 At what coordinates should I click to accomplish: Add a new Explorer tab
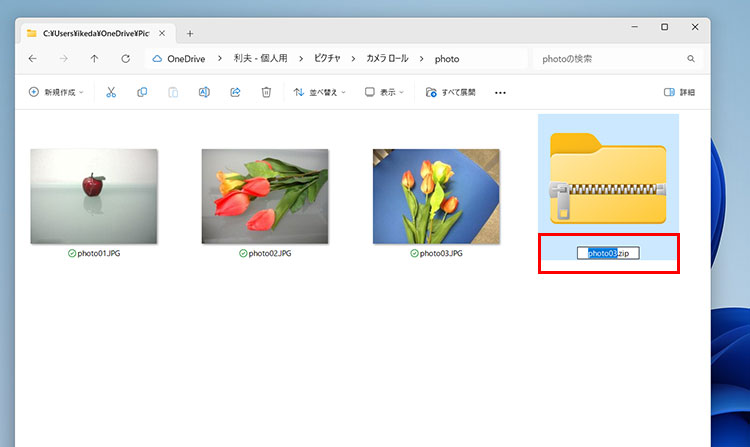(x=190, y=33)
